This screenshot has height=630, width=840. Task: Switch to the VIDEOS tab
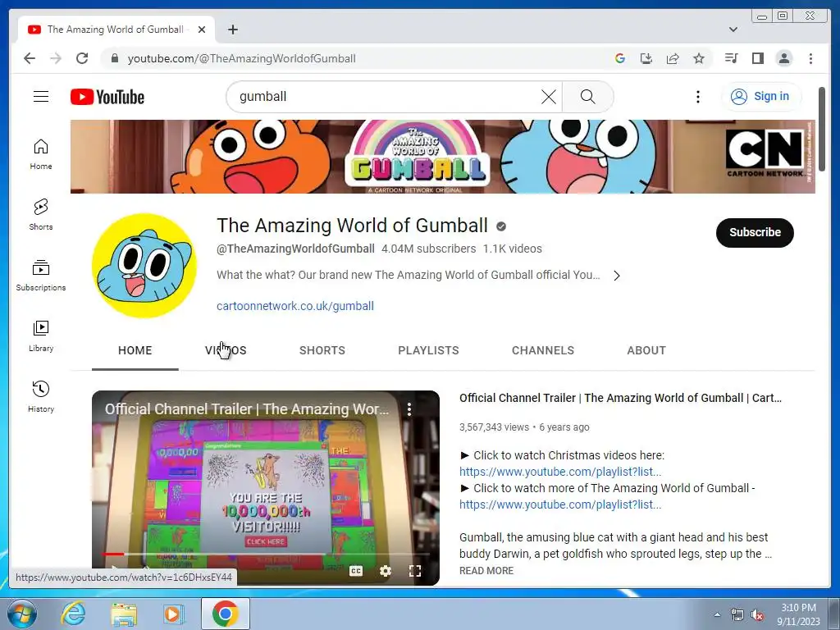point(226,350)
